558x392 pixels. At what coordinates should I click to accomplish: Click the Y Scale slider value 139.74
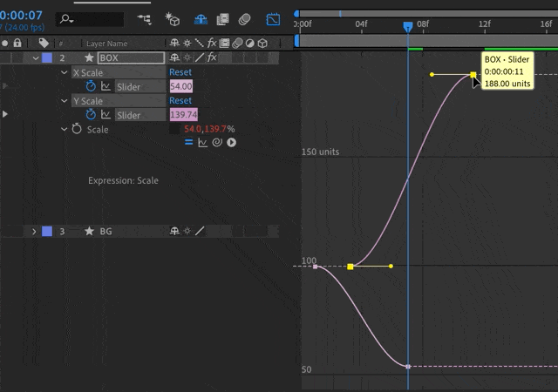[183, 115]
